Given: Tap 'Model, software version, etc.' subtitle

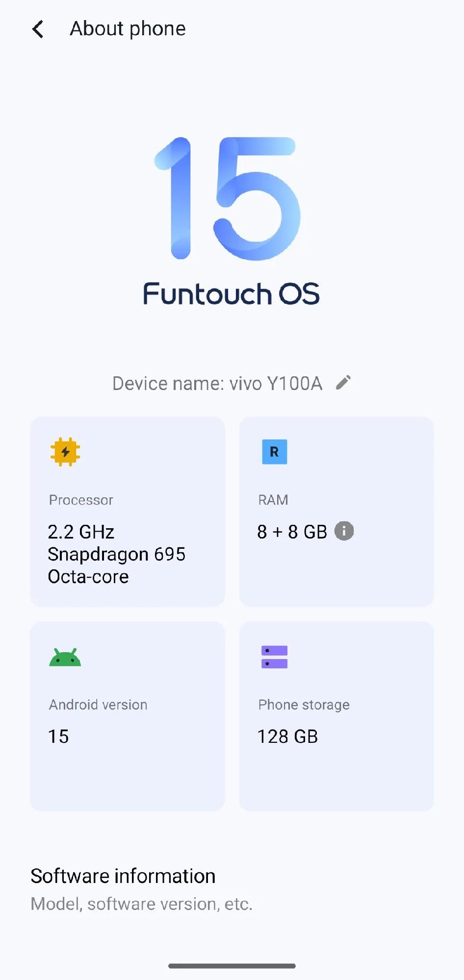Looking at the screenshot, I should pos(141,904).
